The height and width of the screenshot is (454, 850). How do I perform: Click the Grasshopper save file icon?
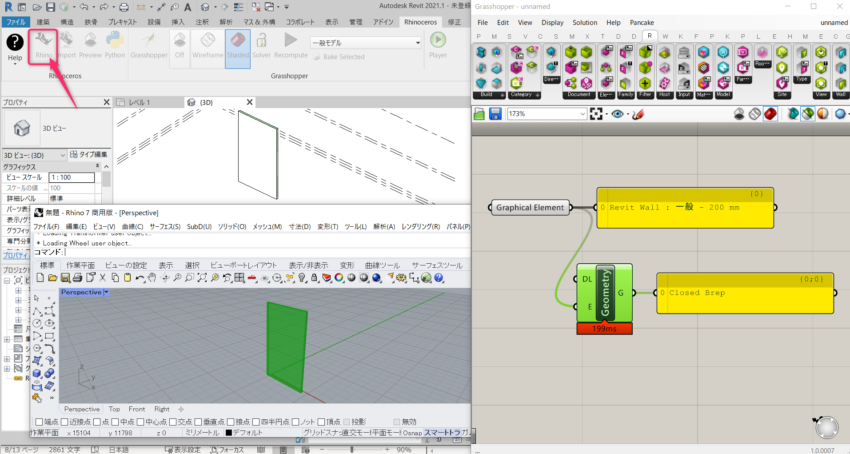point(495,114)
